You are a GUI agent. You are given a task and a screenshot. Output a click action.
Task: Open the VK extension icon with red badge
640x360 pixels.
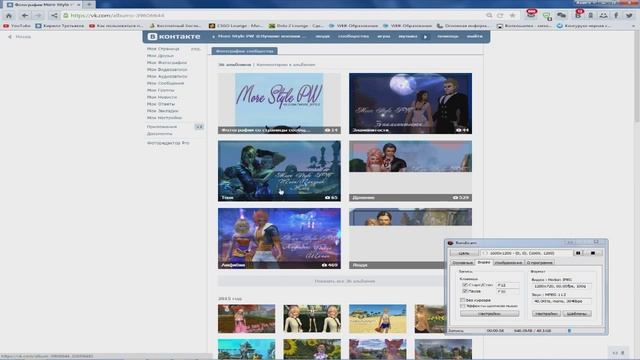(x=578, y=15)
